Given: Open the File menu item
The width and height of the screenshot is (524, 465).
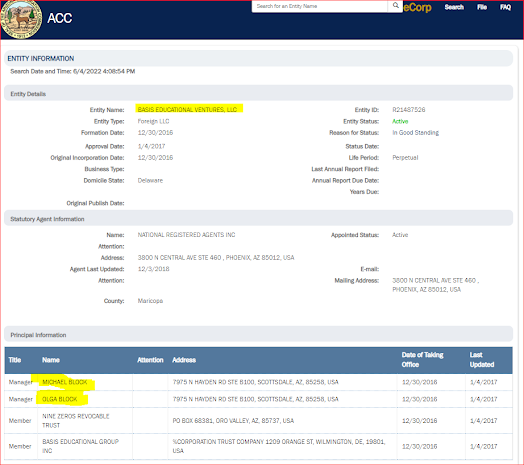Looking at the screenshot, I should [x=482, y=7].
